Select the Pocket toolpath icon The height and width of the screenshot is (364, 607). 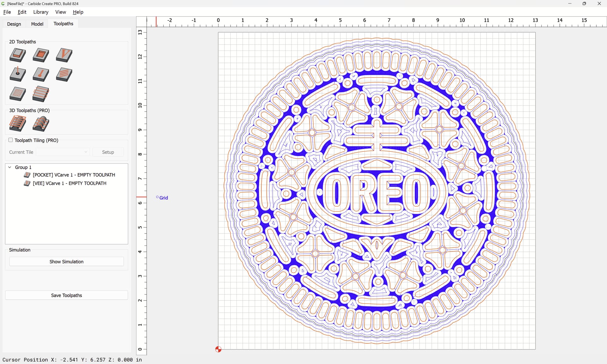tap(41, 55)
